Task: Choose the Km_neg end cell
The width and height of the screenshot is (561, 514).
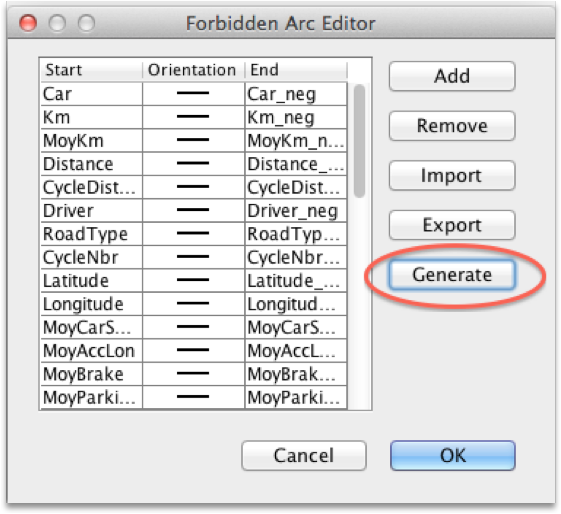Action: [x=296, y=117]
